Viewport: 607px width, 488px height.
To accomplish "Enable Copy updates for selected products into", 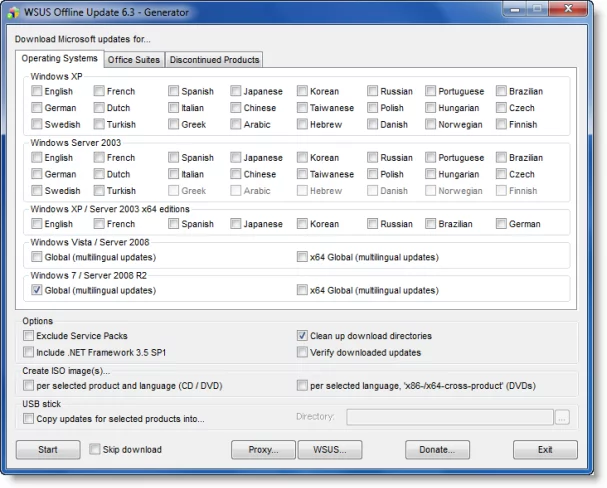I will [28, 419].
